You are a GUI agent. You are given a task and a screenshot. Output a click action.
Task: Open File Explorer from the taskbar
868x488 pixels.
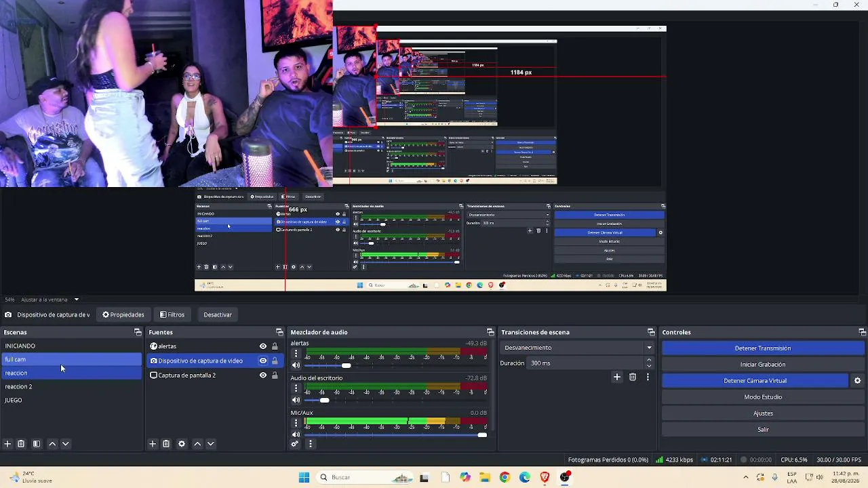(x=485, y=477)
